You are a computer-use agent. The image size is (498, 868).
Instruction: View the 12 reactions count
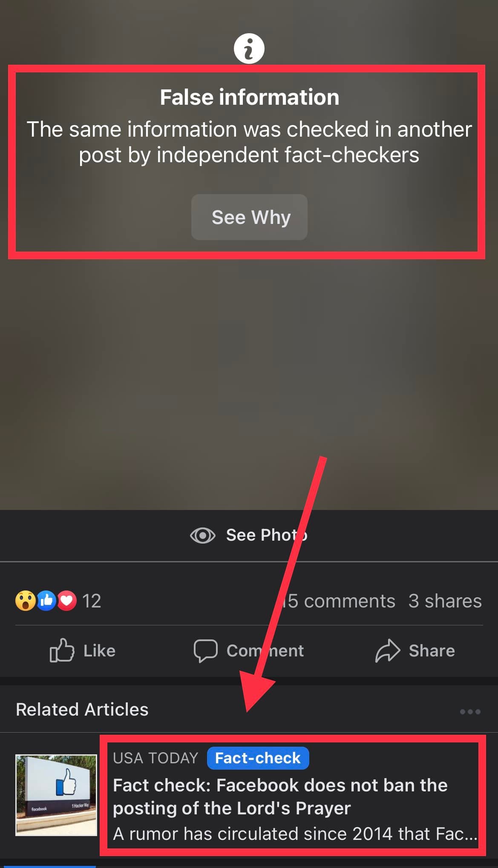tap(92, 601)
